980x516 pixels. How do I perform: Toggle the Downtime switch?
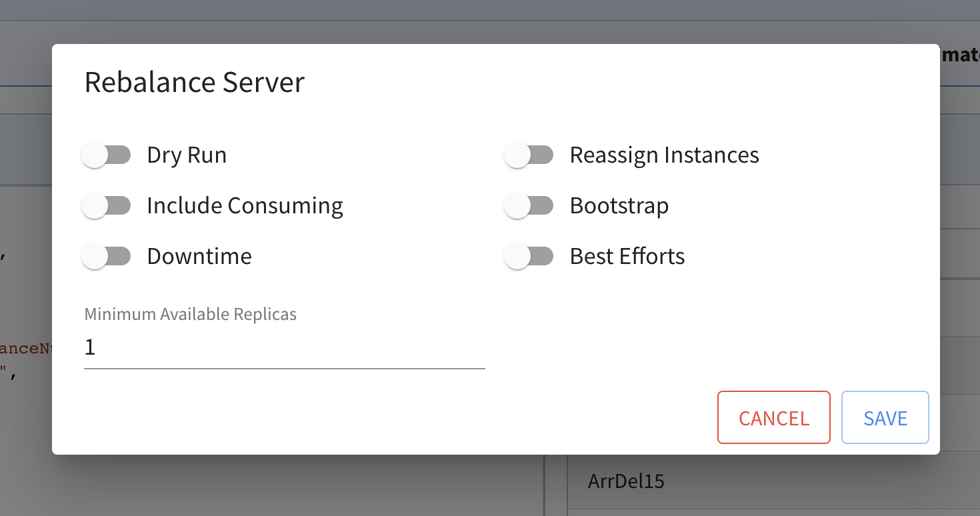click(x=107, y=257)
